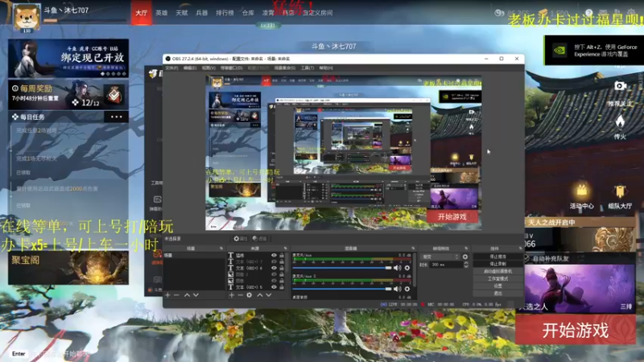Open the transition type dropdown in 转场特效
The image size is (644, 362).
tap(439, 257)
